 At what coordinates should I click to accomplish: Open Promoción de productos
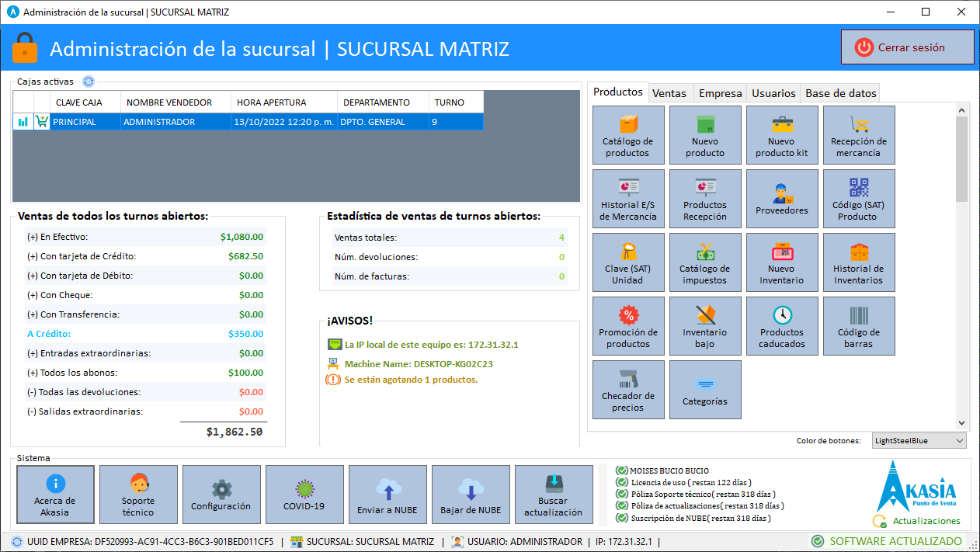(627, 326)
